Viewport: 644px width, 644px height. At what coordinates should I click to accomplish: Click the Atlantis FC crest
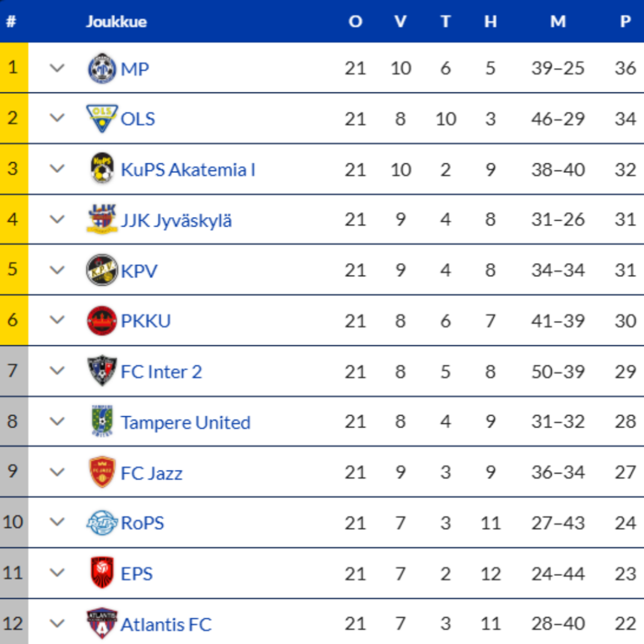(101, 624)
